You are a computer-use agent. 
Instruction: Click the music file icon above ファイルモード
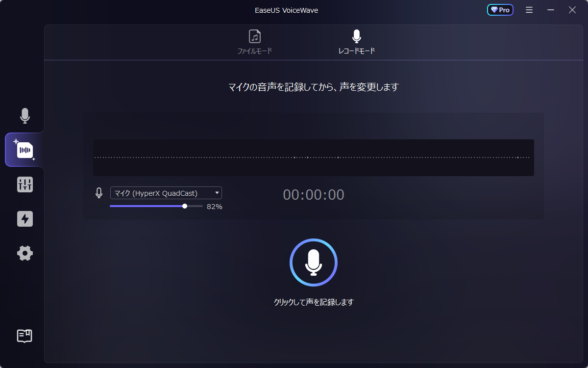pos(254,36)
